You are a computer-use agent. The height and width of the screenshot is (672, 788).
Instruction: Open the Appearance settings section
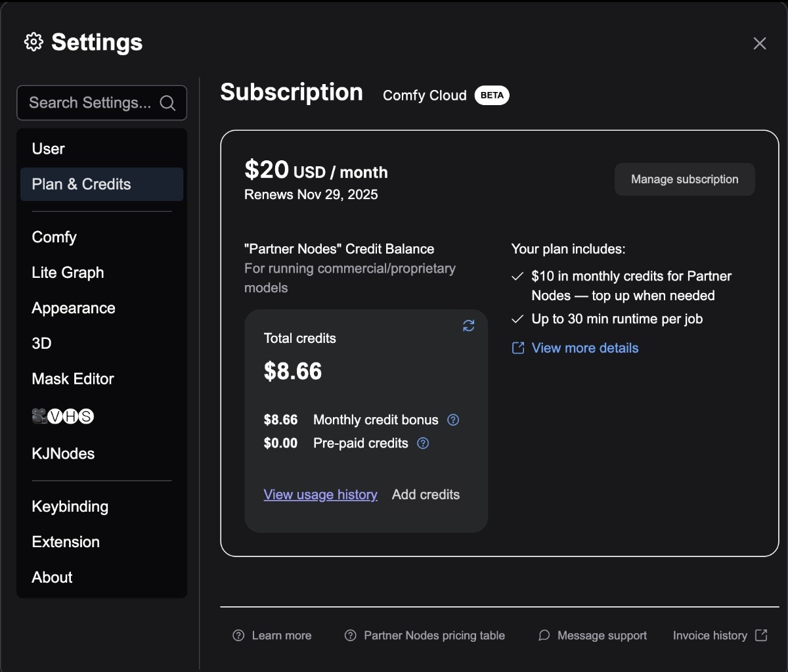pyautogui.click(x=73, y=307)
